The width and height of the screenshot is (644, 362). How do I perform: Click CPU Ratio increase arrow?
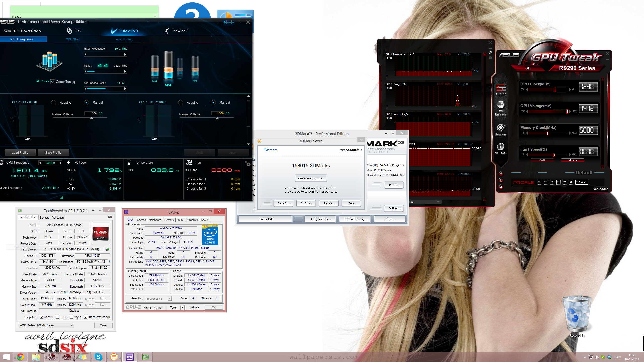[x=125, y=71]
